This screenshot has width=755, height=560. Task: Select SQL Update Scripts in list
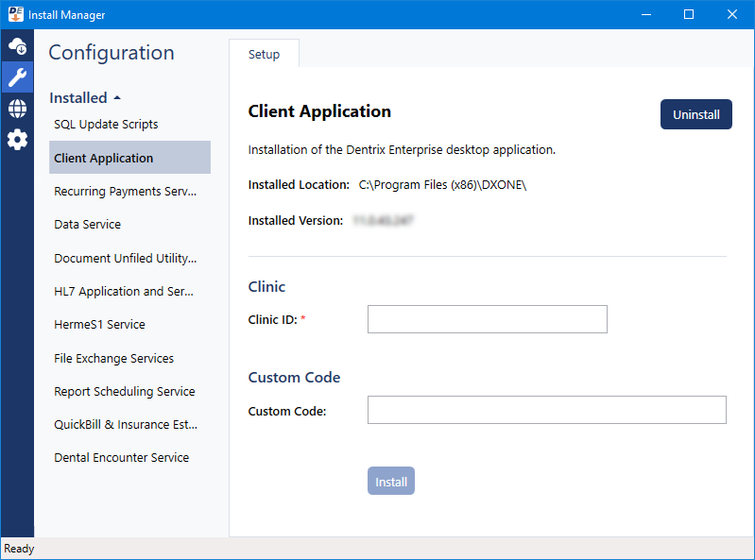click(106, 125)
